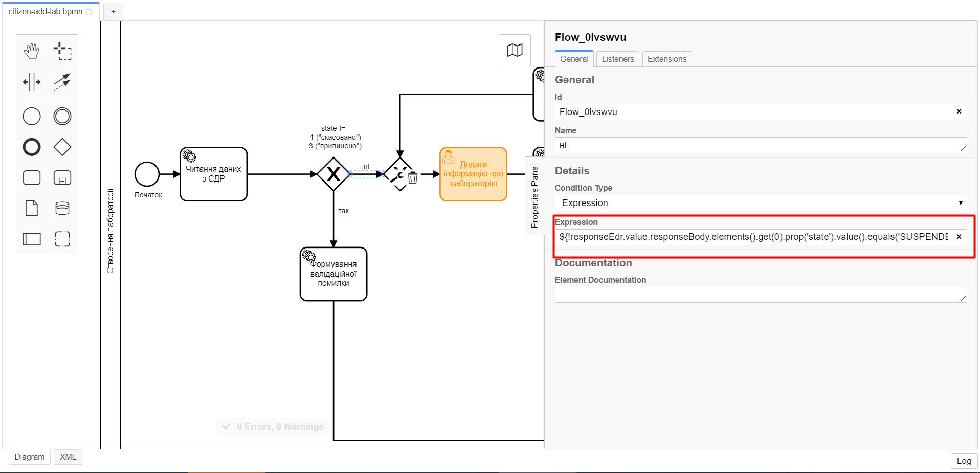Create a start event from the palette
This screenshot has width=980, height=473.
pyautogui.click(x=32, y=117)
